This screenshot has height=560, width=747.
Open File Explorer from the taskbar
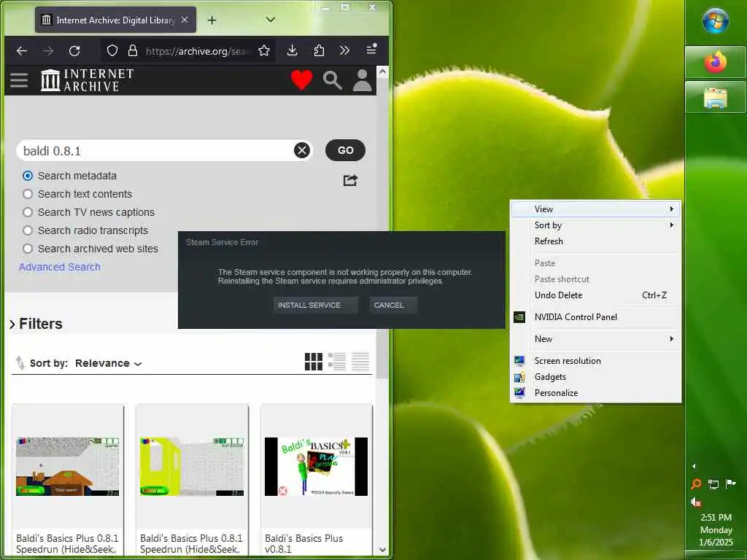pyautogui.click(x=715, y=98)
